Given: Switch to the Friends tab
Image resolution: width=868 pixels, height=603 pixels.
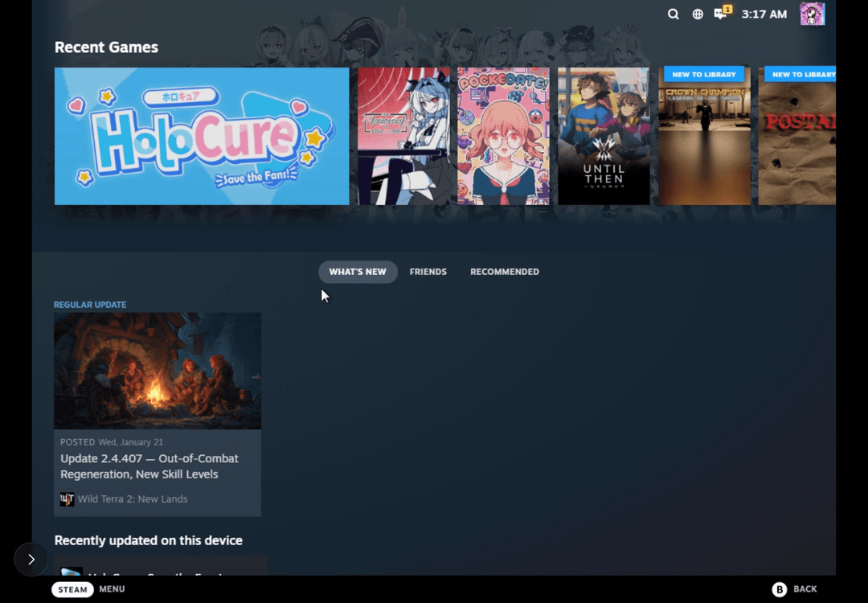Looking at the screenshot, I should (x=428, y=272).
